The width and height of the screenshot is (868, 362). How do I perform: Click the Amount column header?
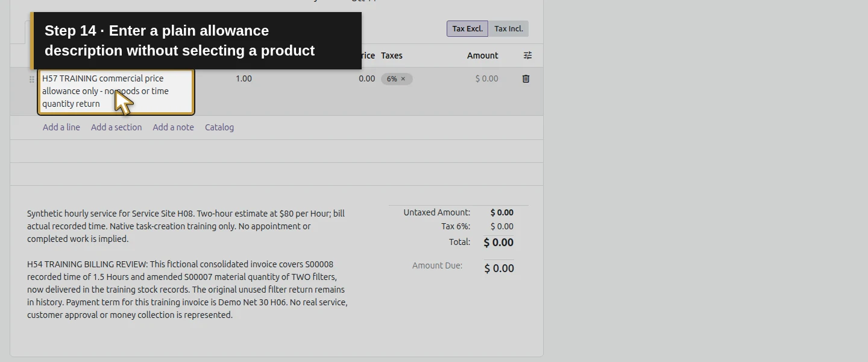[482, 56]
